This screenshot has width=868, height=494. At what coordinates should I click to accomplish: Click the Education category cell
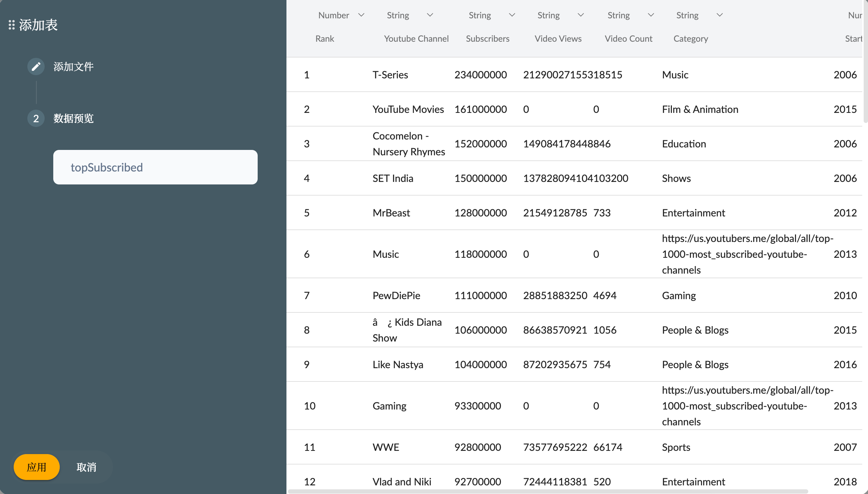coord(684,143)
